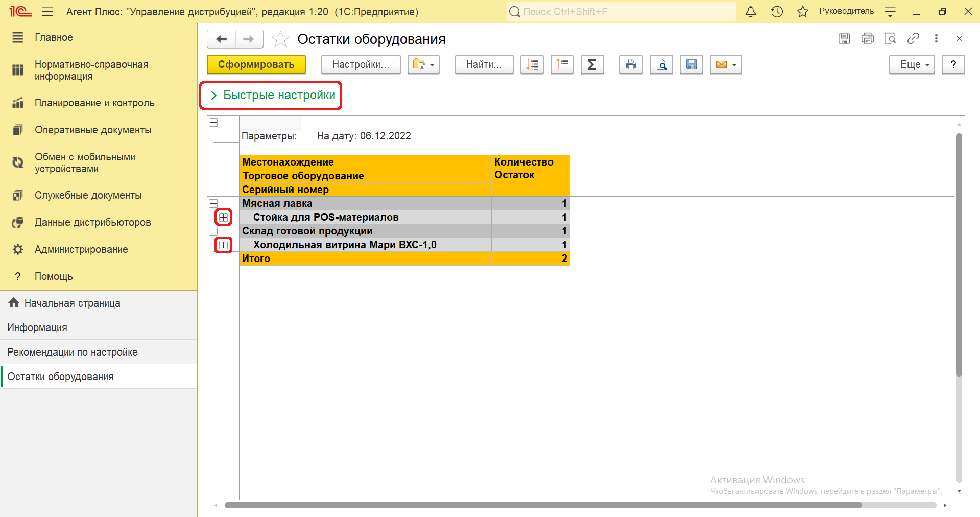Open send by email envelope dropdown
This screenshot has width=980, height=517.
click(x=726, y=64)
